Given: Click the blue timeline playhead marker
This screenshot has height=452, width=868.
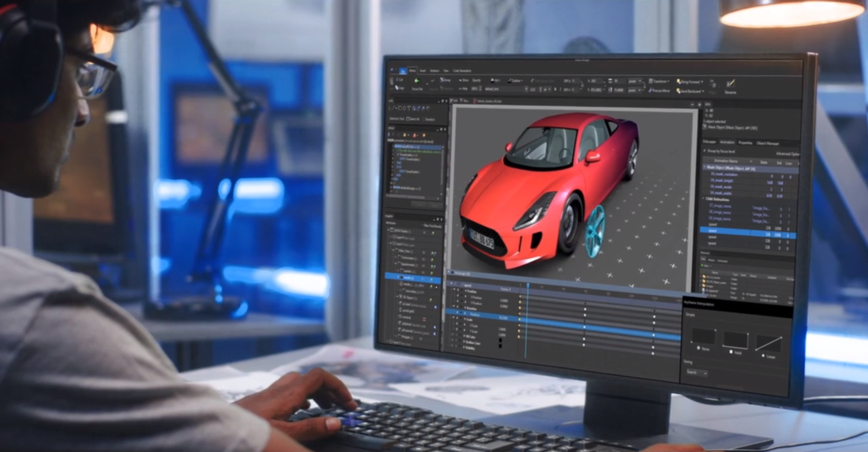Looking at the screenshot, I should [x=528, y=285].
